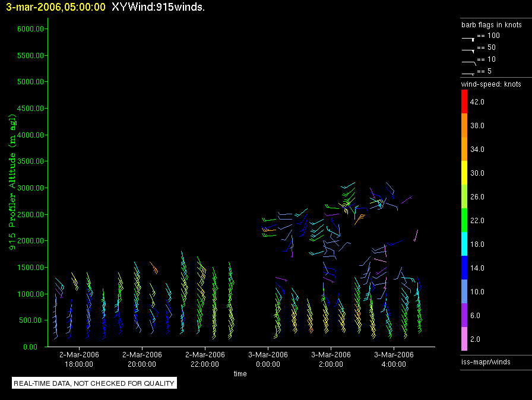The width and height of the screenshot is (532, 400).
Task: Click the REAL-TIME DATA quality notice
Action: click(94, 383)
